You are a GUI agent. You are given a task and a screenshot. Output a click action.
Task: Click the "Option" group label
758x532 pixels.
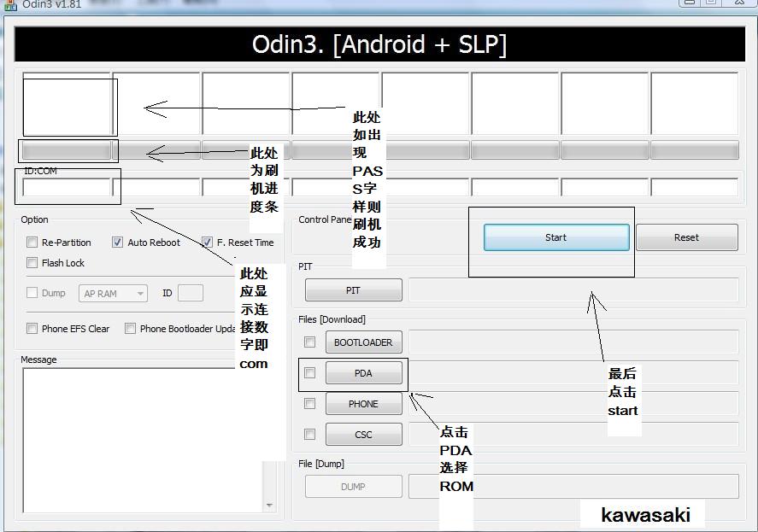[x=34, y=219]
